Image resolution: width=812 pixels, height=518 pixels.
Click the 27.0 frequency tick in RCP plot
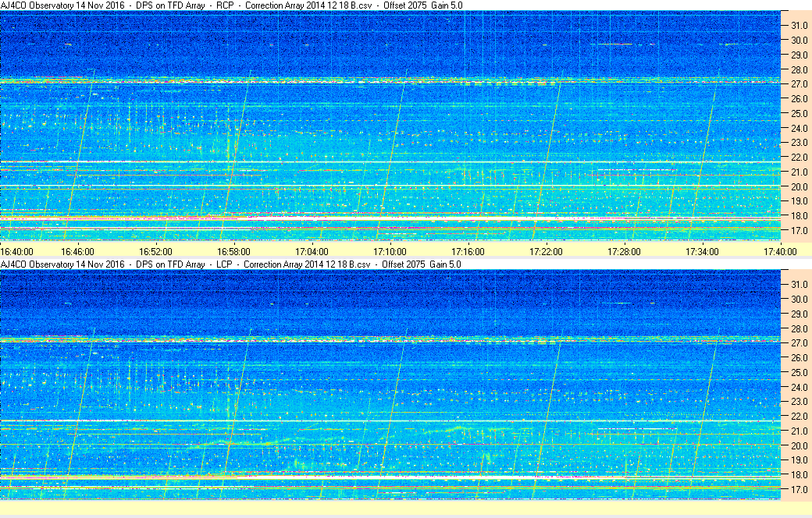tap(799, 83)
